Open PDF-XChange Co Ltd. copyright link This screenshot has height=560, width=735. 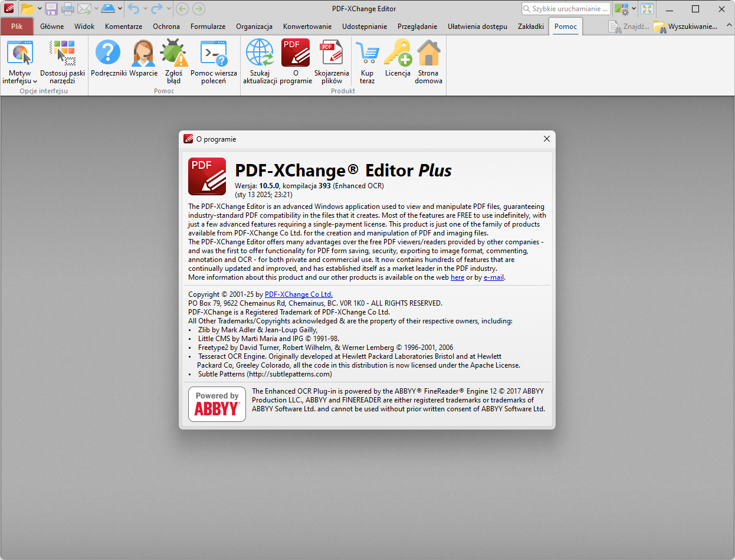click(298, 294)
